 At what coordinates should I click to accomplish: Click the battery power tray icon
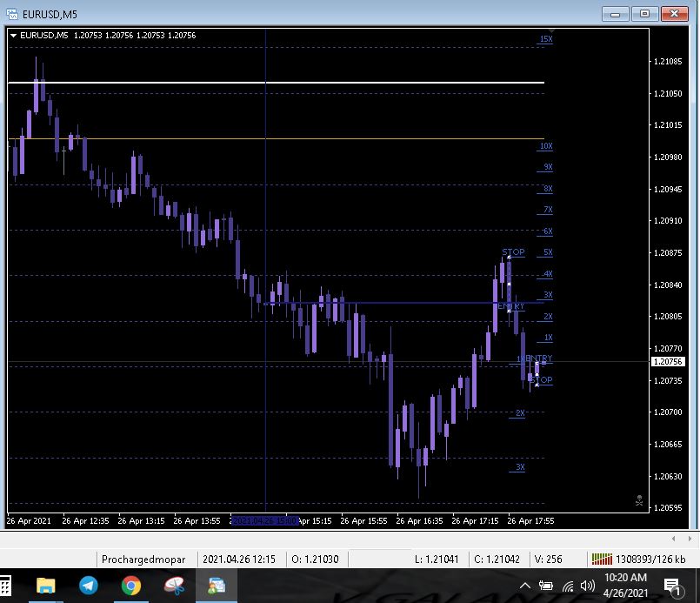(x=545, y=586)
